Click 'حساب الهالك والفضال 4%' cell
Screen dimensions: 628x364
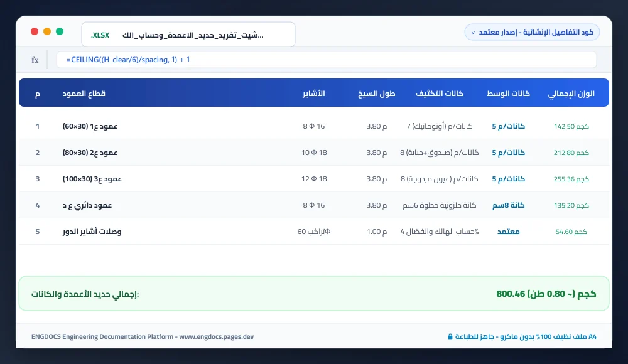click(440, 232)
